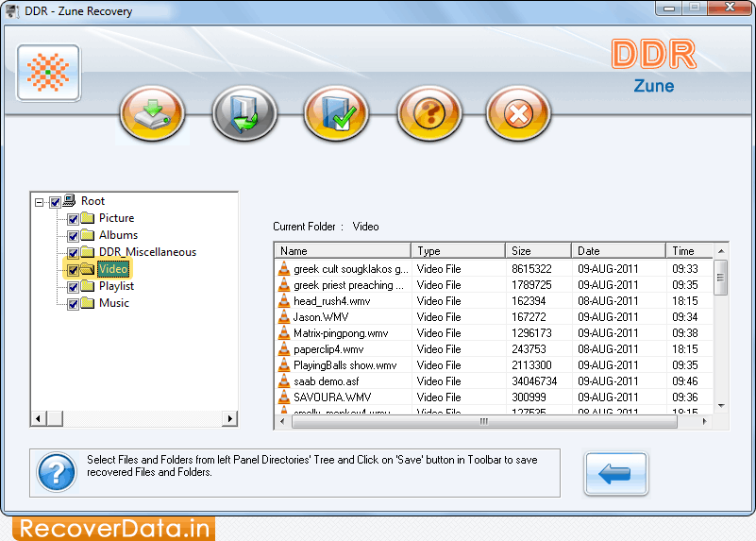Select the Picture folder in tree
The width and height of the screenshot is (756, 541).
(x=117, y=218)
